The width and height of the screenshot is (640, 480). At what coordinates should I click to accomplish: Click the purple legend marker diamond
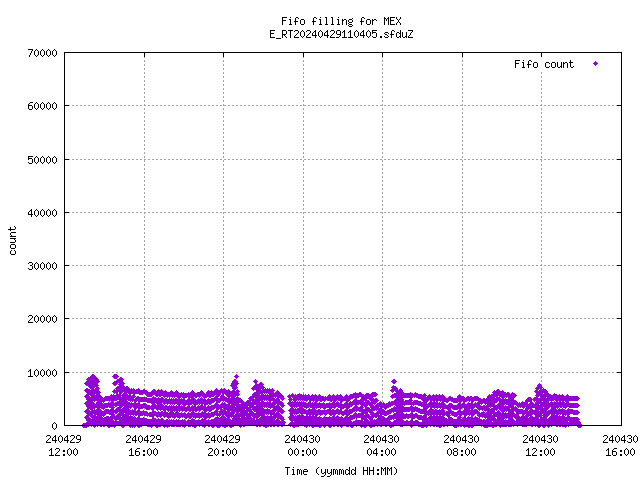[x=596, y=64]
